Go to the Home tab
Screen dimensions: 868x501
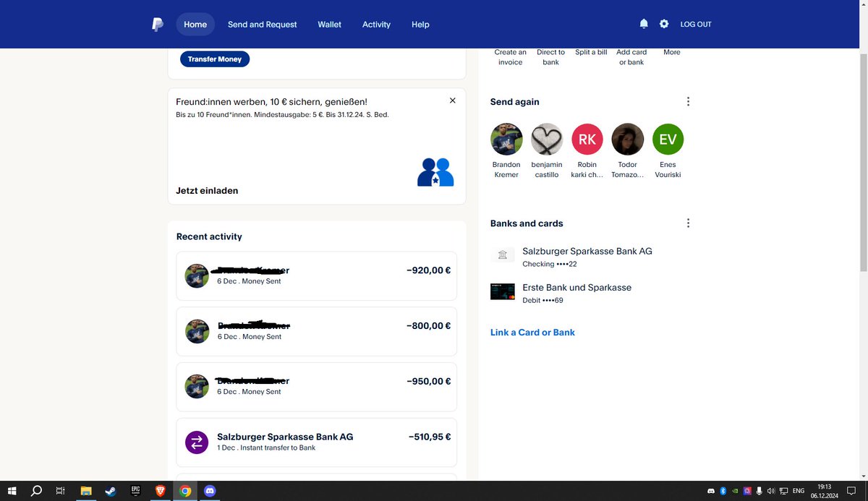coord(195,25)
